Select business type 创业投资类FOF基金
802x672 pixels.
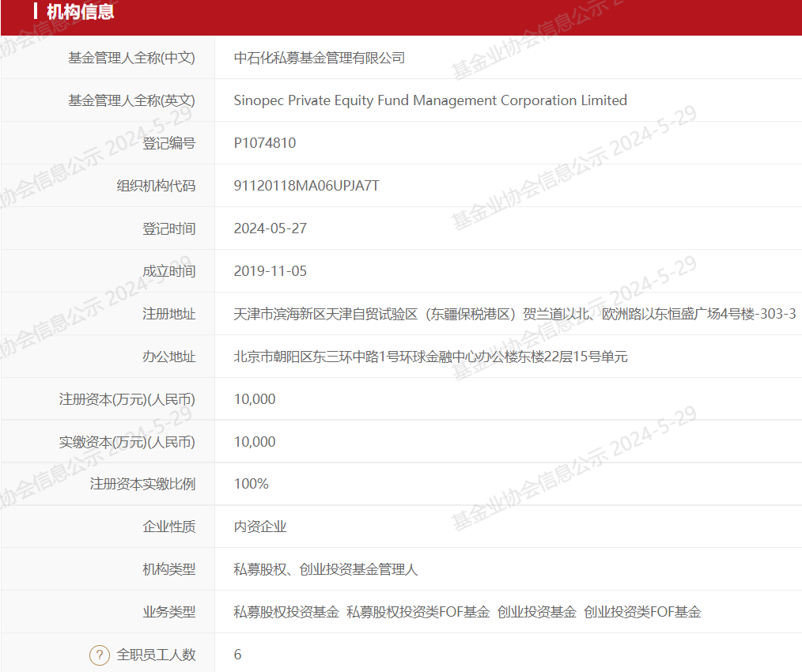pyautogui.click(x=642, y=612)
